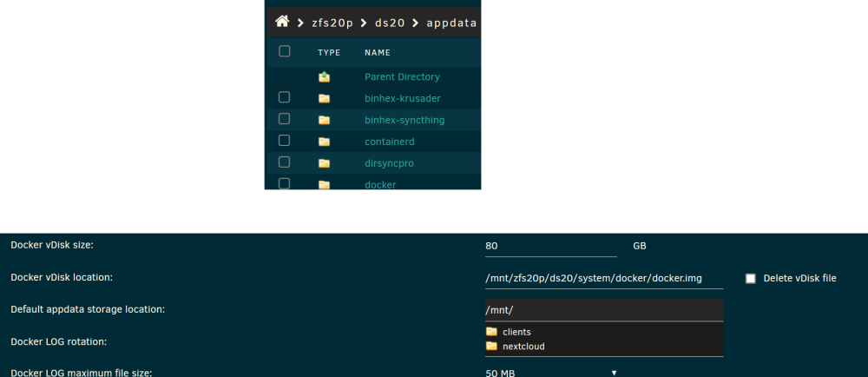Click the Docker vDisk location field
The image size is (868, 377).
tap(604, 279)
